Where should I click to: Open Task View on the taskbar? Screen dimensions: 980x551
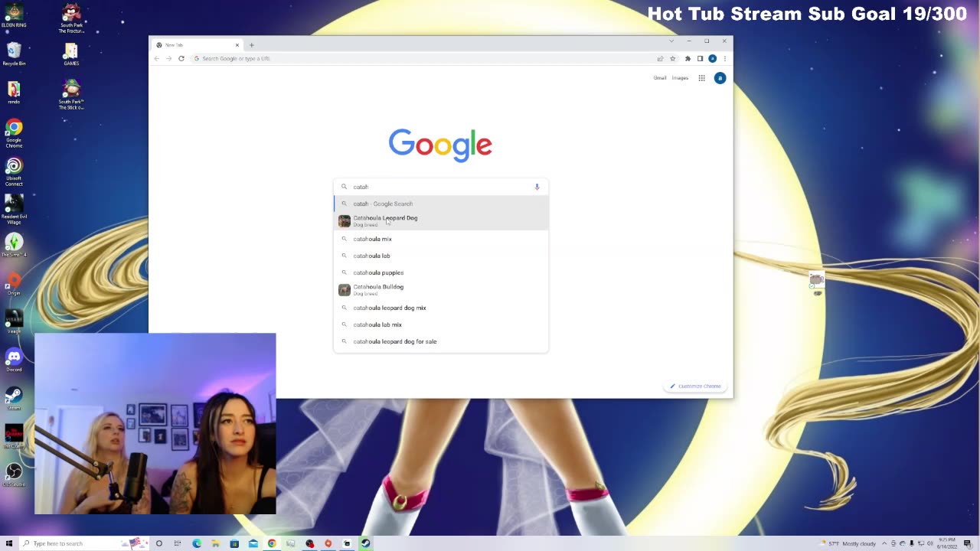point(178,543)
